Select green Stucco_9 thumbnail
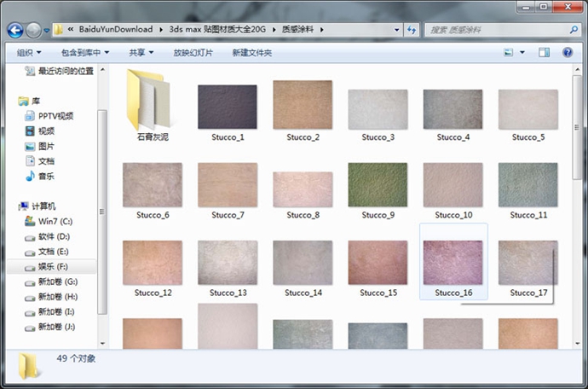Viewport: 588px width, 389px height. pyautogui.click(x=378, y=185)
